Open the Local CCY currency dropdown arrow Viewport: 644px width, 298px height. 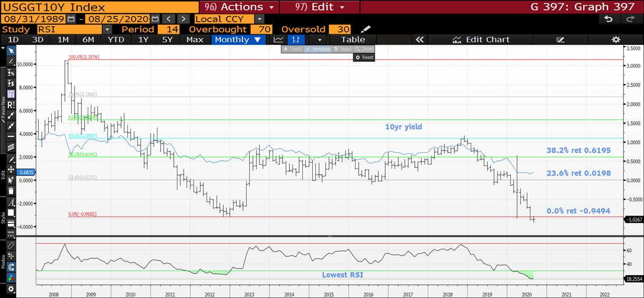259,19
